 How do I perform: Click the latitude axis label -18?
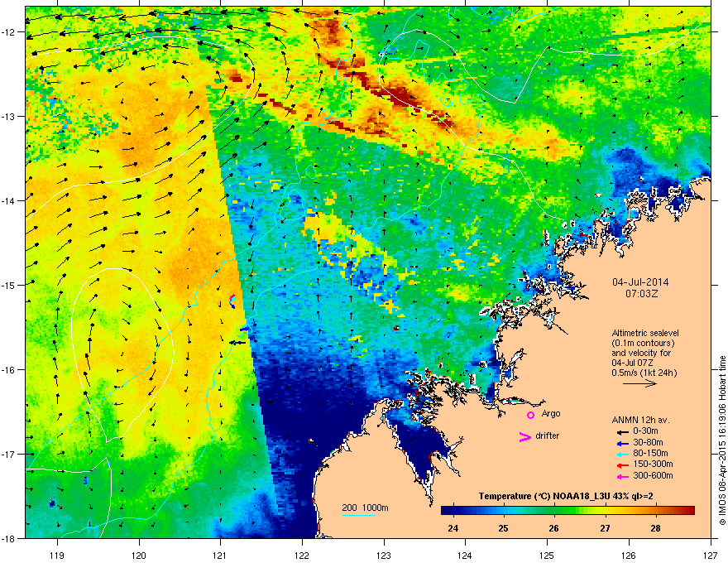pyautogui.click(x=9, y=538)
